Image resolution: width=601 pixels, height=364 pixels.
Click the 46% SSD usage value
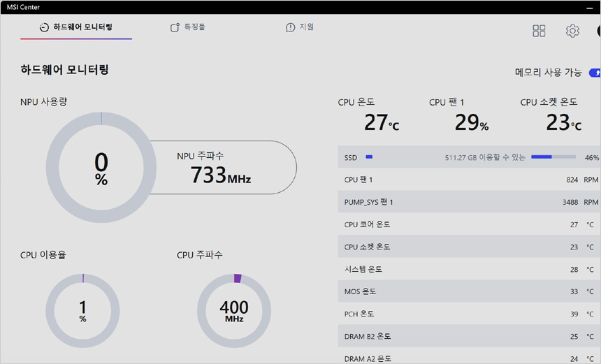591,157
